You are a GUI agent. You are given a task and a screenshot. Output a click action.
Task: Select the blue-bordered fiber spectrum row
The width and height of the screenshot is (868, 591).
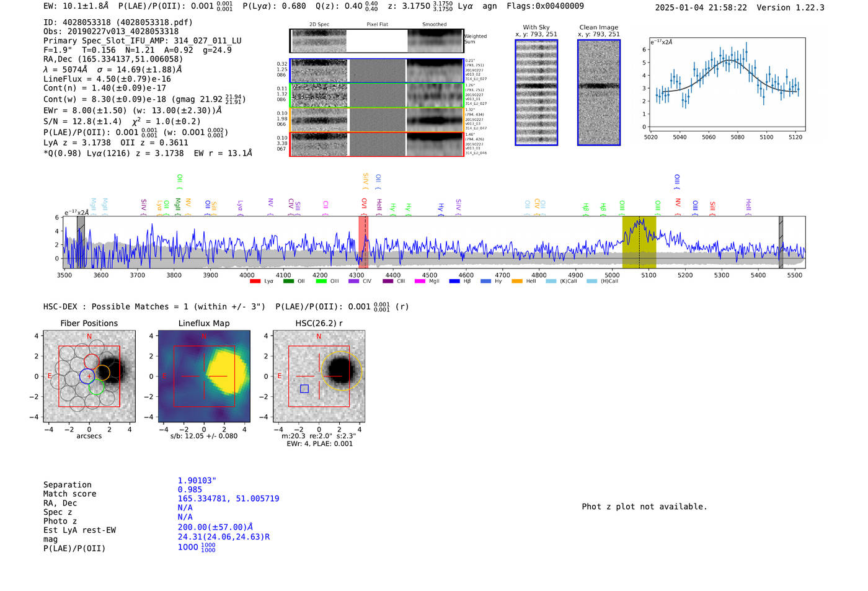(x=376, y=71)
